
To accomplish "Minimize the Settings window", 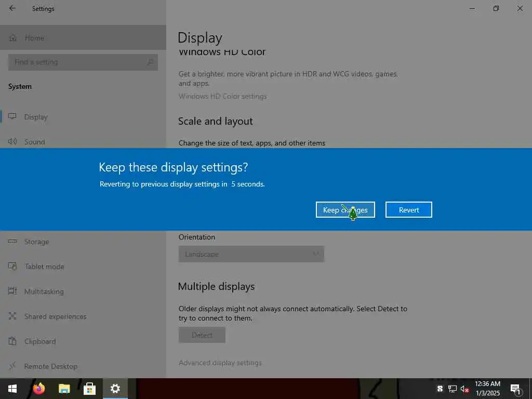I will tap(472, 8).
